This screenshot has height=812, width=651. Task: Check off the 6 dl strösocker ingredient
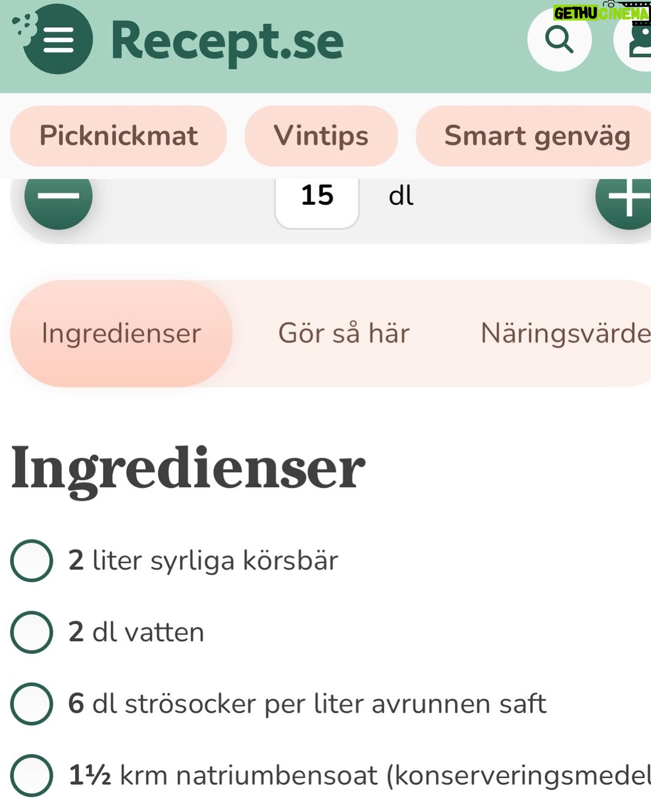(32, 704)
